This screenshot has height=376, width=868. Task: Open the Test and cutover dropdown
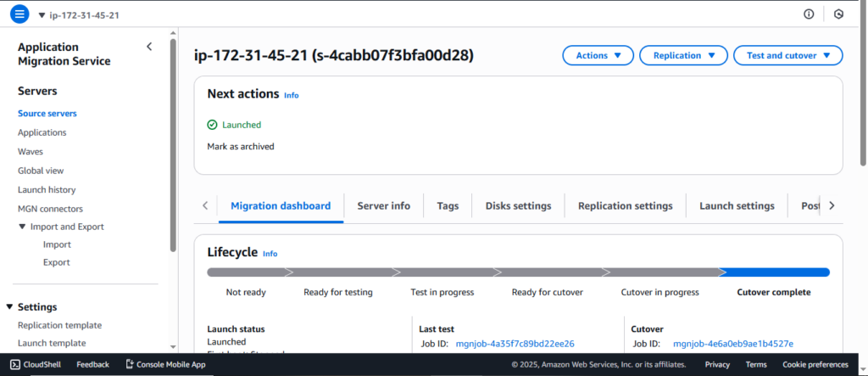[787, 55]
